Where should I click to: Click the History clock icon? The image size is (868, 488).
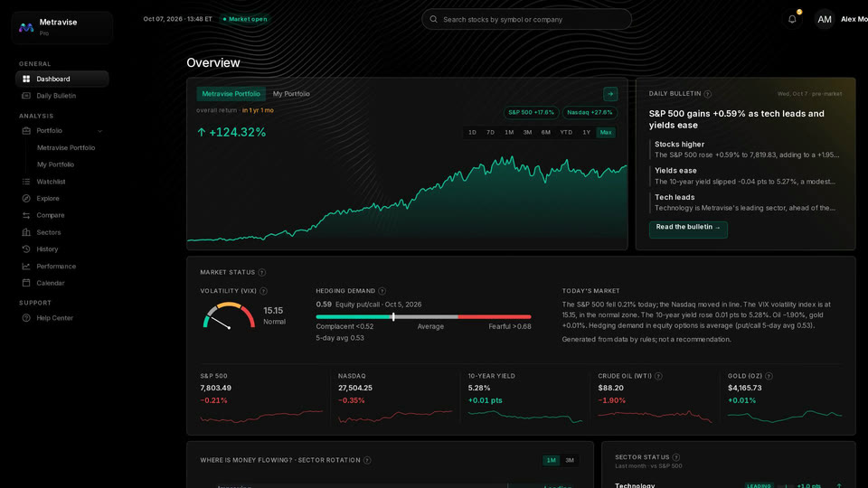[26, 249]
